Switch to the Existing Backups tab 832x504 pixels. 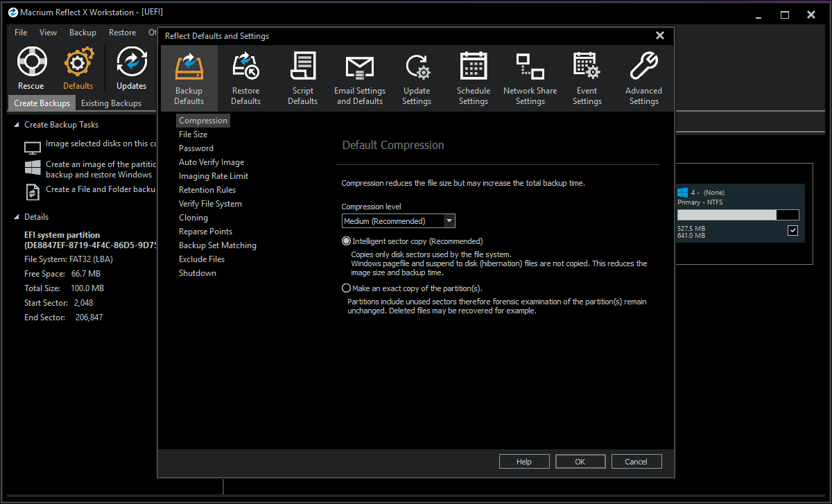[x=111, y=103]
